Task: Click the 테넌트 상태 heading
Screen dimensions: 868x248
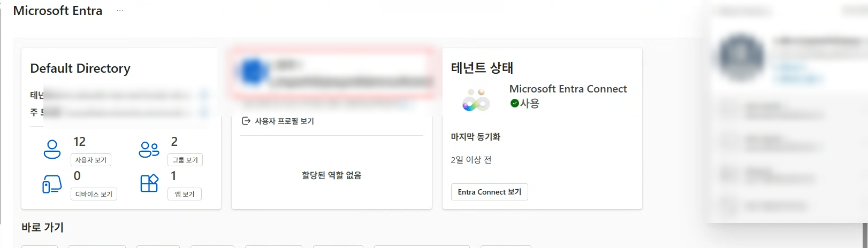Action: (482, 68)
